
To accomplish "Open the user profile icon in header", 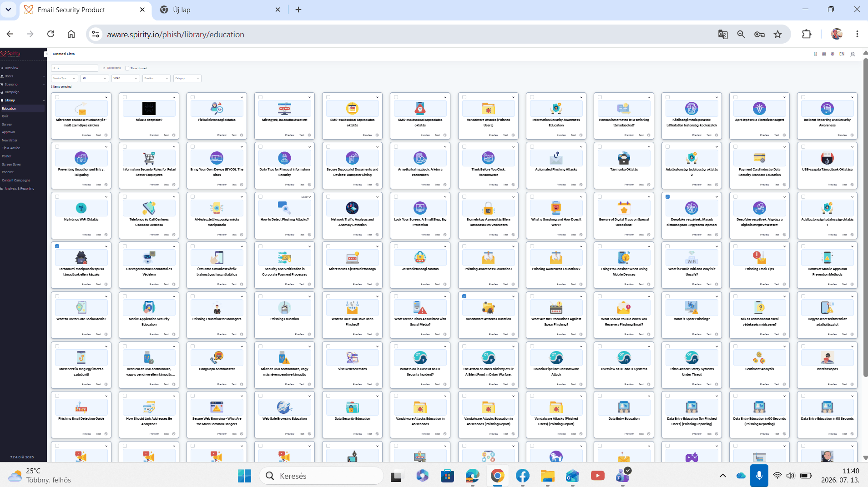I will click(853, 54).
